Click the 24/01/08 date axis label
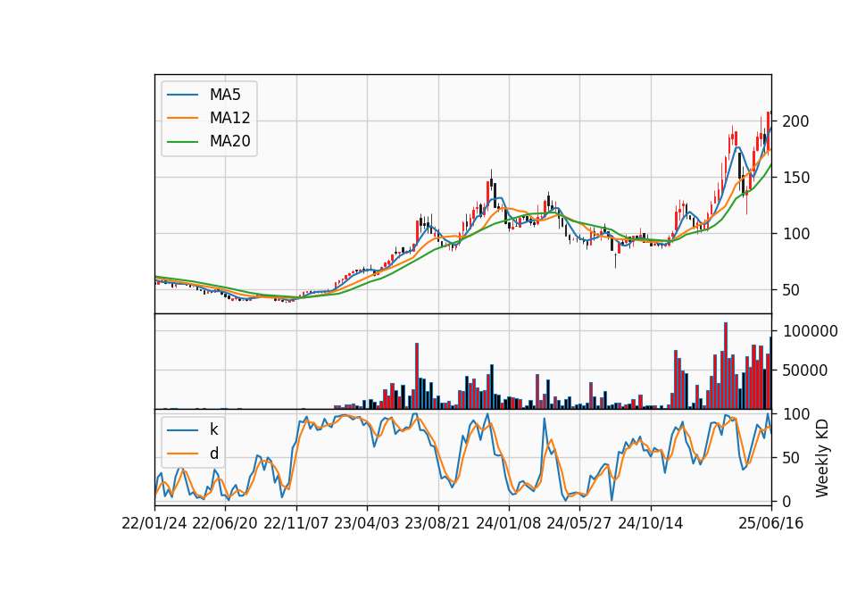Screen dimensions: 857x616 [x=508, y=523]
